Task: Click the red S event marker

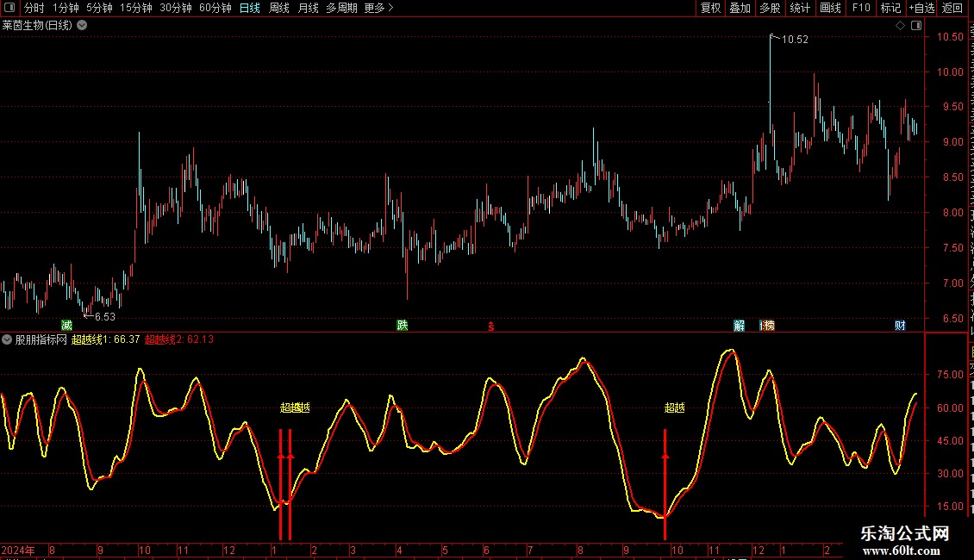Action: click(490, 326)
